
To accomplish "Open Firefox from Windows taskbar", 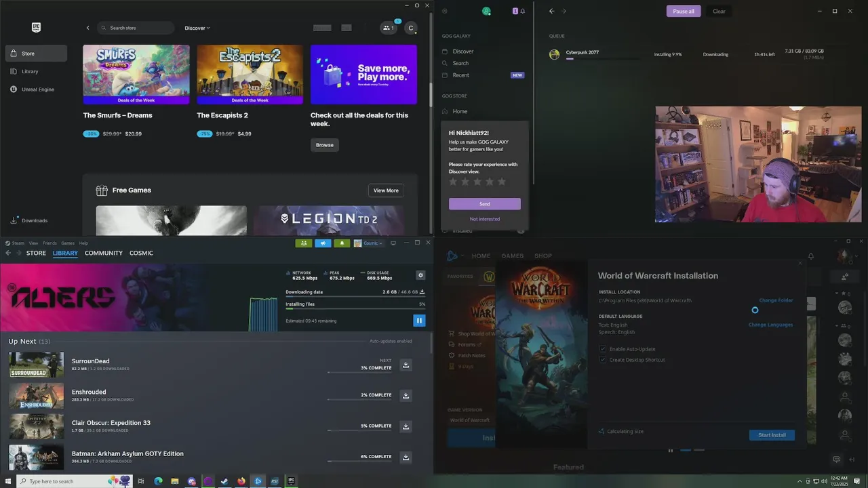I will [241, 481].
